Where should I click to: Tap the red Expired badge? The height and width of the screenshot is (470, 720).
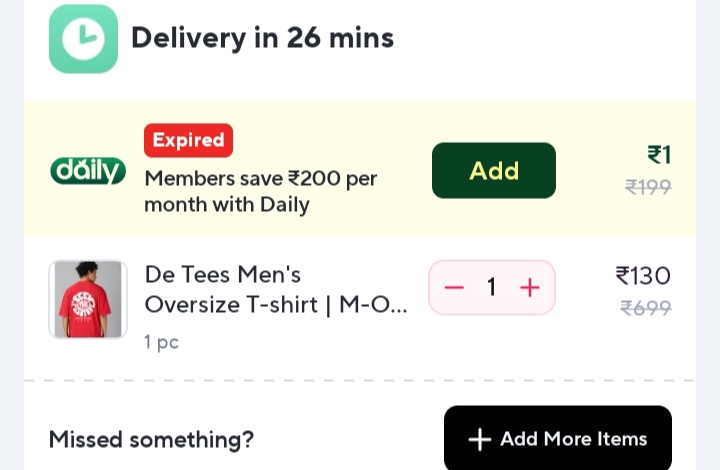(x=188, y=140)
